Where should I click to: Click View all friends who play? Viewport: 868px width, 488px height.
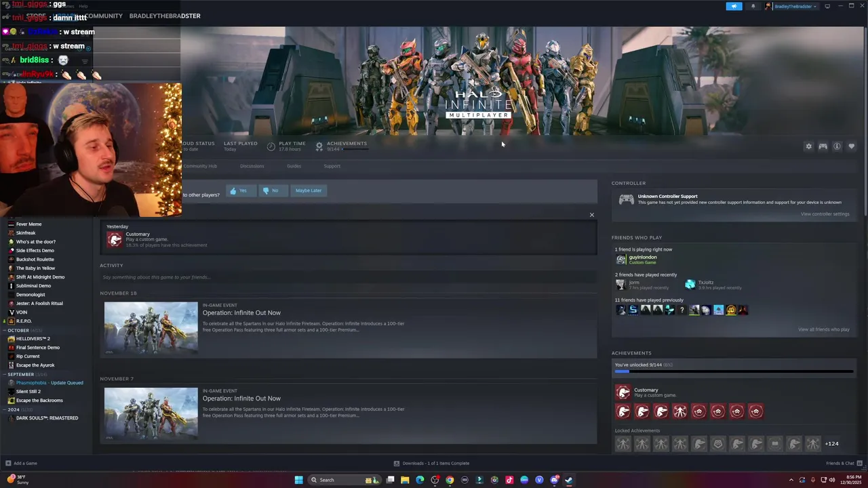[x=824, y=329]
